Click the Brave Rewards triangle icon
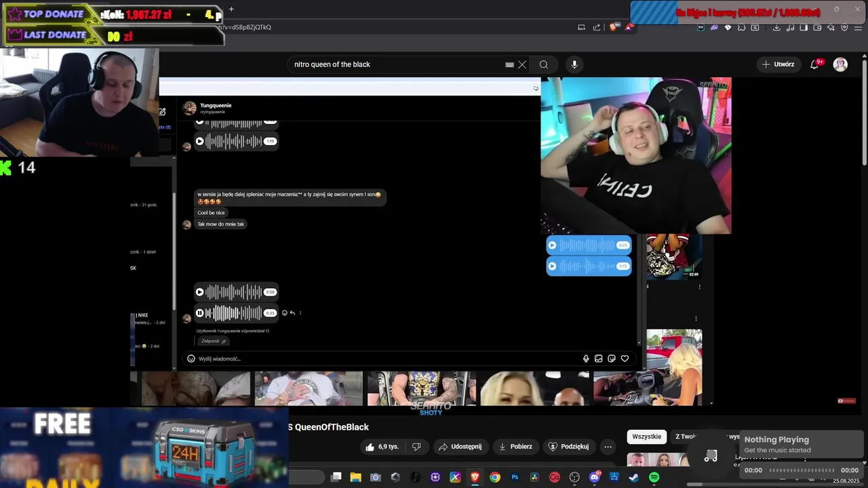Viewport: 868px width, 488px height. 629,27
